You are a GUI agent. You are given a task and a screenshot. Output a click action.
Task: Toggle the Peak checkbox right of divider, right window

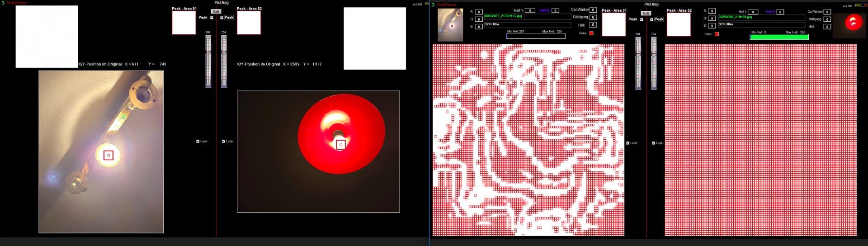point(651,19)
